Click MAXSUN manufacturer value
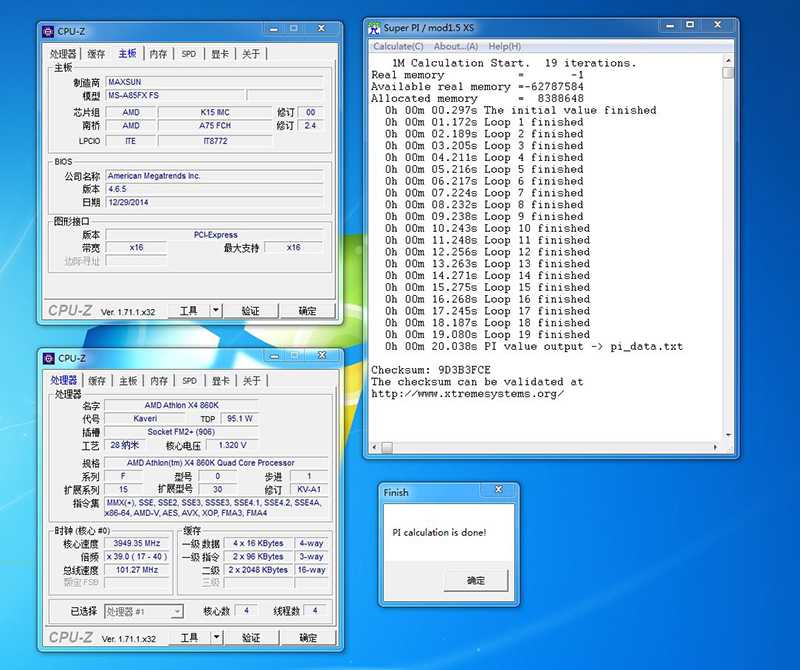The width and height of the screenshot is (800, 670). pos(214,82)
